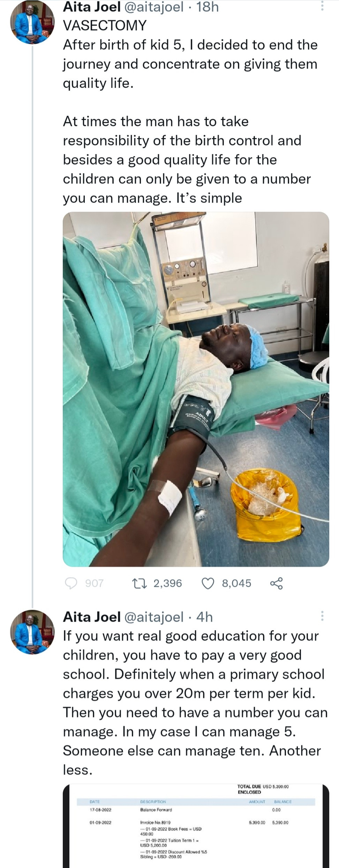
Task: Click the @aitajoel handle on the second tweet
Action: point(154,617)
